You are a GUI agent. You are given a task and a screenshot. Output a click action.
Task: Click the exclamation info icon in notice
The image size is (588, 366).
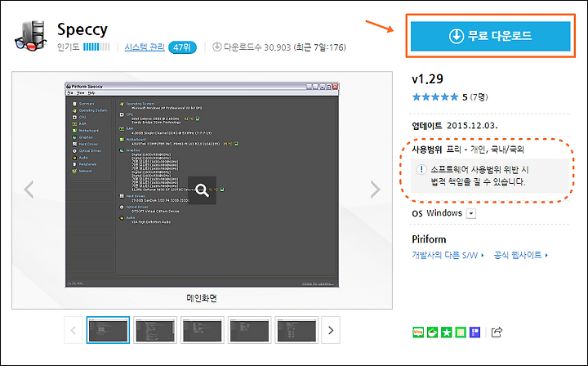[421, 169]
